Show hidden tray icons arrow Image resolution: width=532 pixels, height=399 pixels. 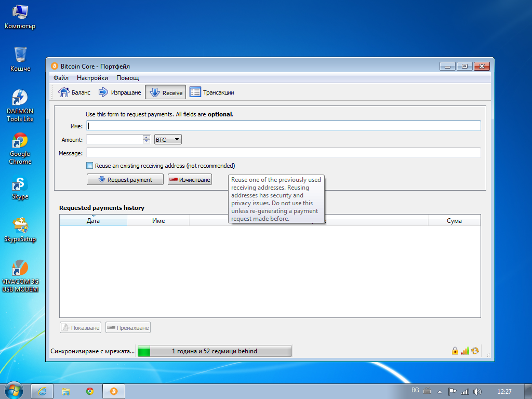[x=440, y=392]
